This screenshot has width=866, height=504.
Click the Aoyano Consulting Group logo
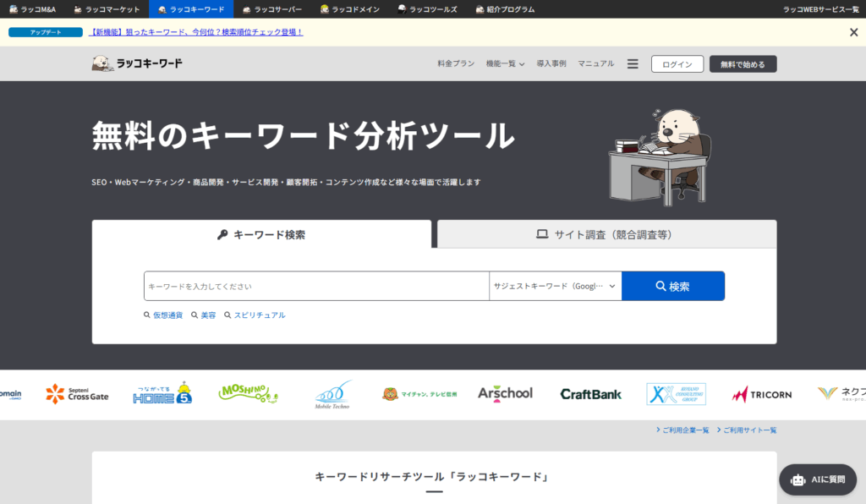point(676,394)
